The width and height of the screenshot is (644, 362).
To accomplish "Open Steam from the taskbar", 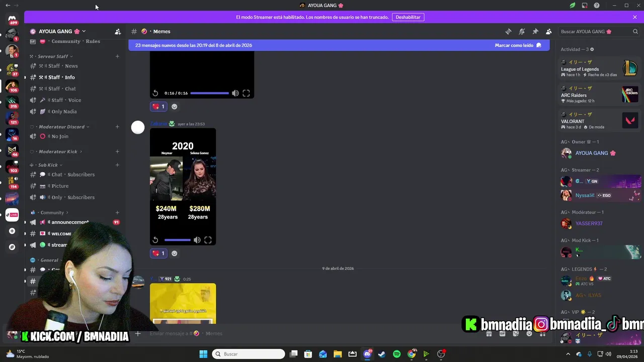I will pos(382,354).
